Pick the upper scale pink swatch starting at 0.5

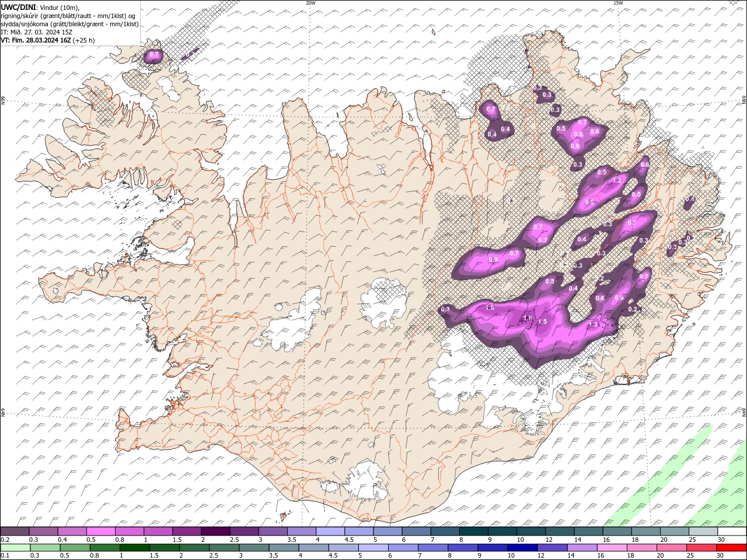click(x=100, y=531)
